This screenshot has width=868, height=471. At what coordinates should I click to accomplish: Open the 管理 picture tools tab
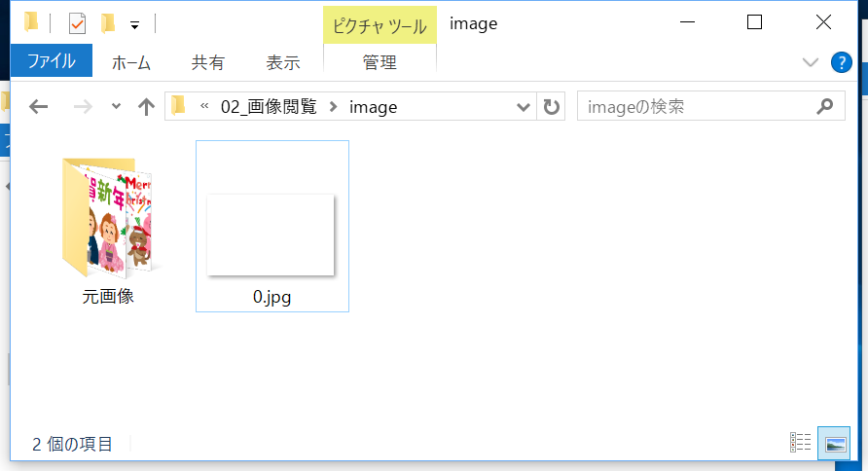point(380,62)
